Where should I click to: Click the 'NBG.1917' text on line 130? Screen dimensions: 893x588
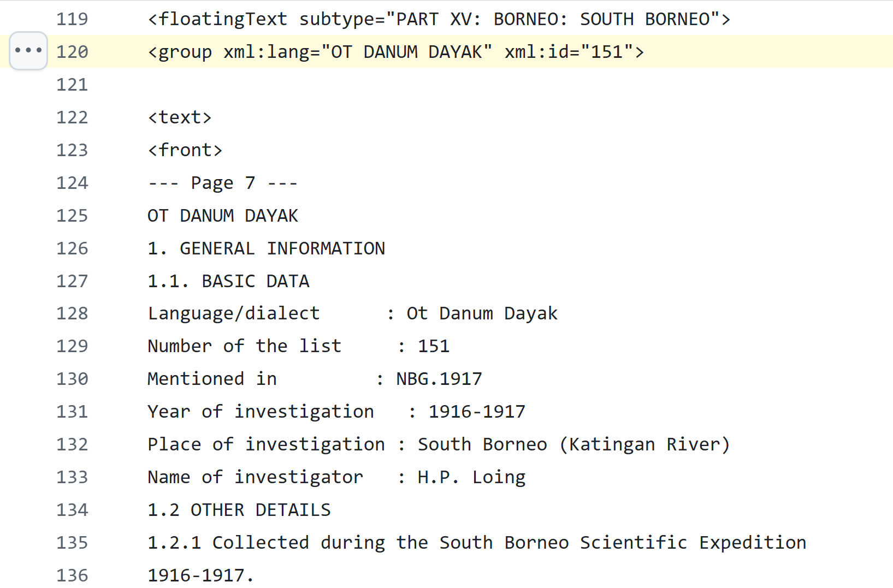(439, 379)
